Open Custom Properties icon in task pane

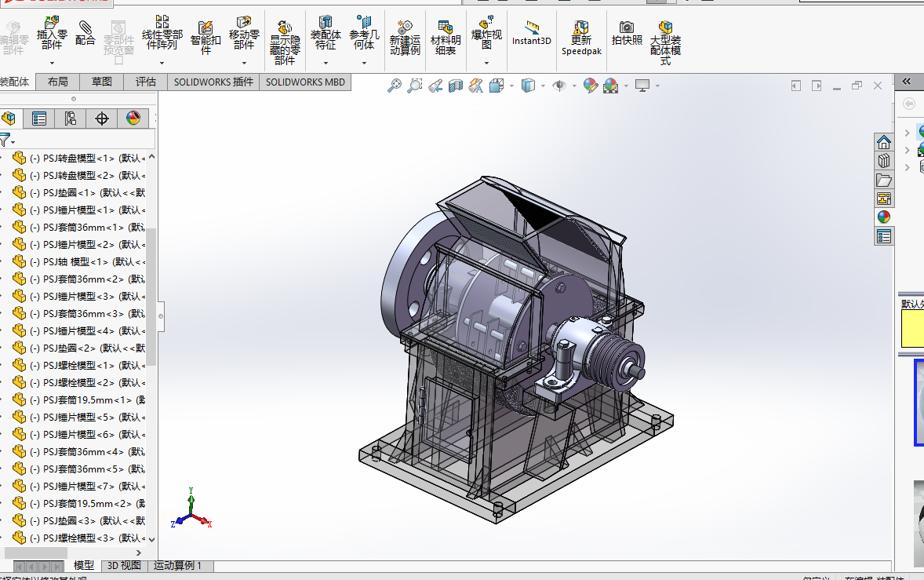[883, 236]
